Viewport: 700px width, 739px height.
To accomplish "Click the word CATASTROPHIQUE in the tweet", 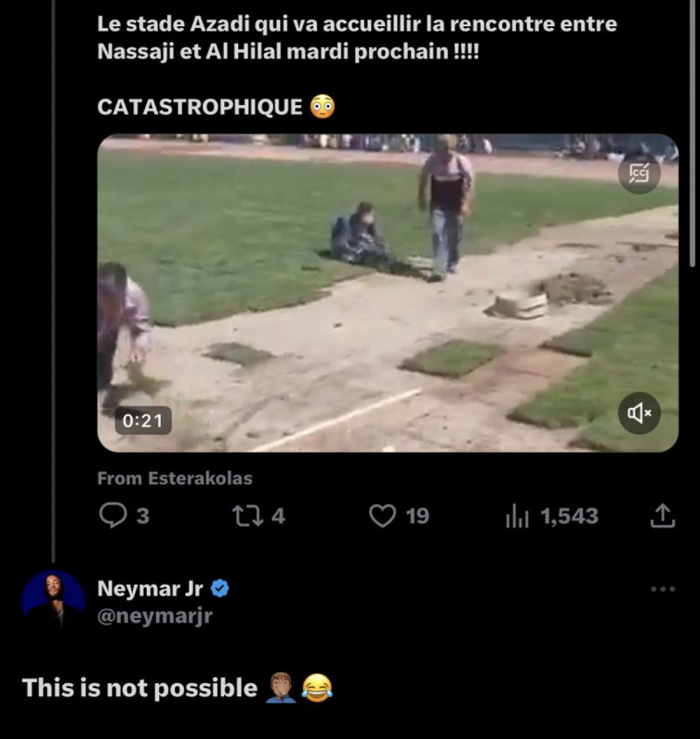I will point(199,107).
